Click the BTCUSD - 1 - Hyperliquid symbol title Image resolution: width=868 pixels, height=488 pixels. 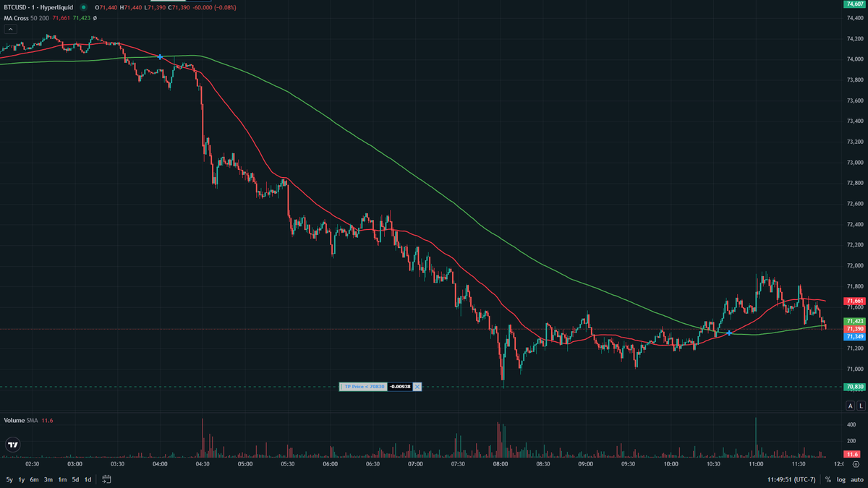(40, 7)
